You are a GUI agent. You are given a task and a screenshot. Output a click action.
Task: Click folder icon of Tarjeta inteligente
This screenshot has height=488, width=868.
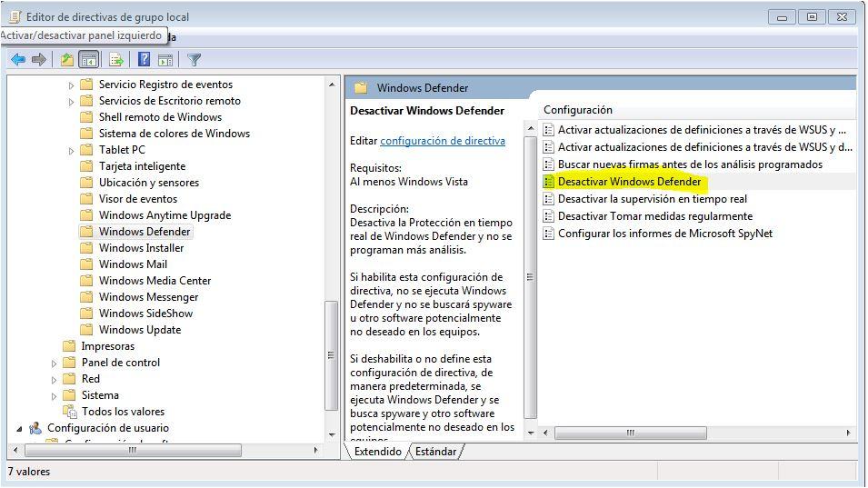coord(86,166)
